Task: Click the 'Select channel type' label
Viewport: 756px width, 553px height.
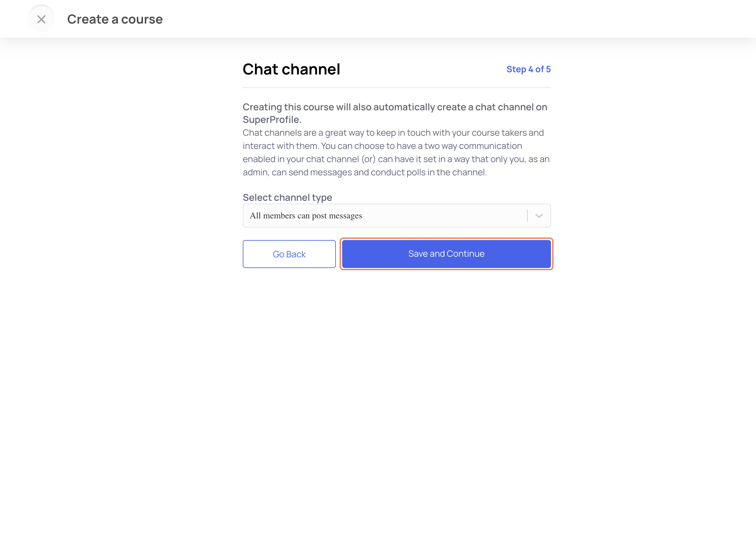Action: tap(287, 198)
